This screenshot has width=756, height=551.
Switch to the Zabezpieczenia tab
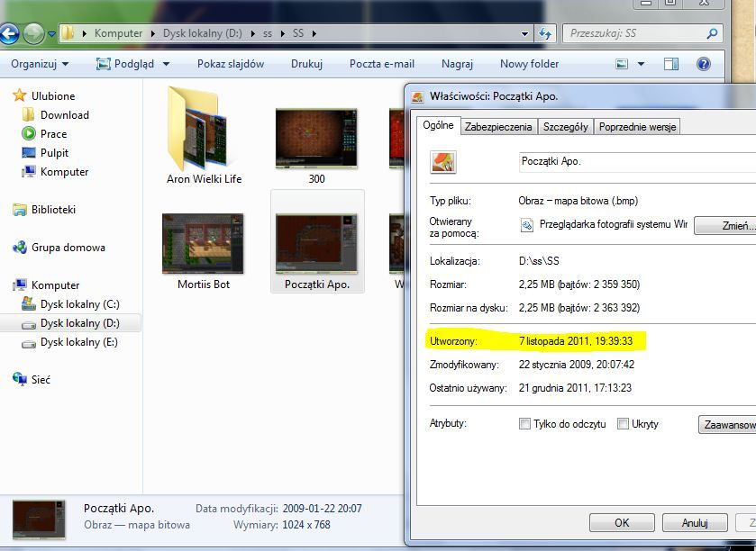[498, 127]
